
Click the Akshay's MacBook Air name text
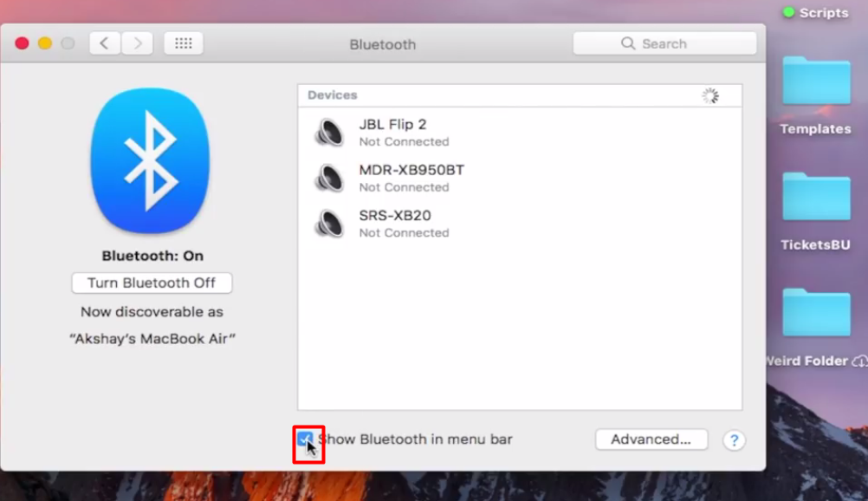click(152, 339)
